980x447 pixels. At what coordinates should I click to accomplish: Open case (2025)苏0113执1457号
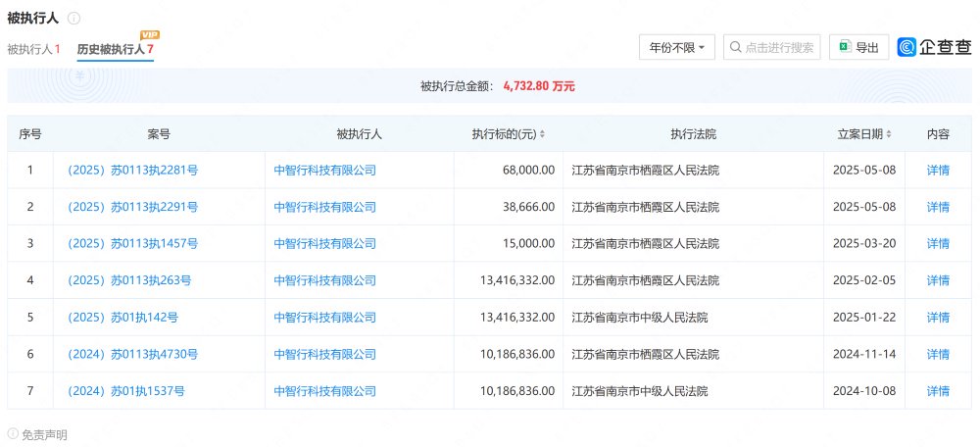(132, 244)
